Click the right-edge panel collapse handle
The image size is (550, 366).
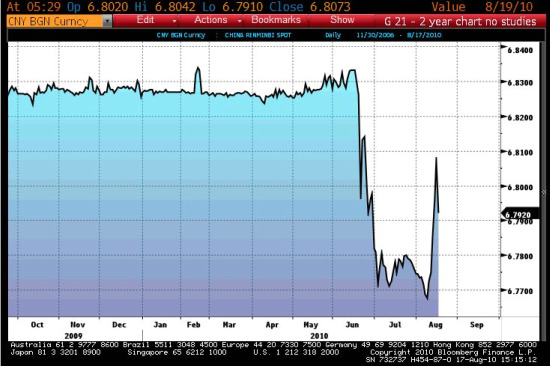click(x=544, y=192)
